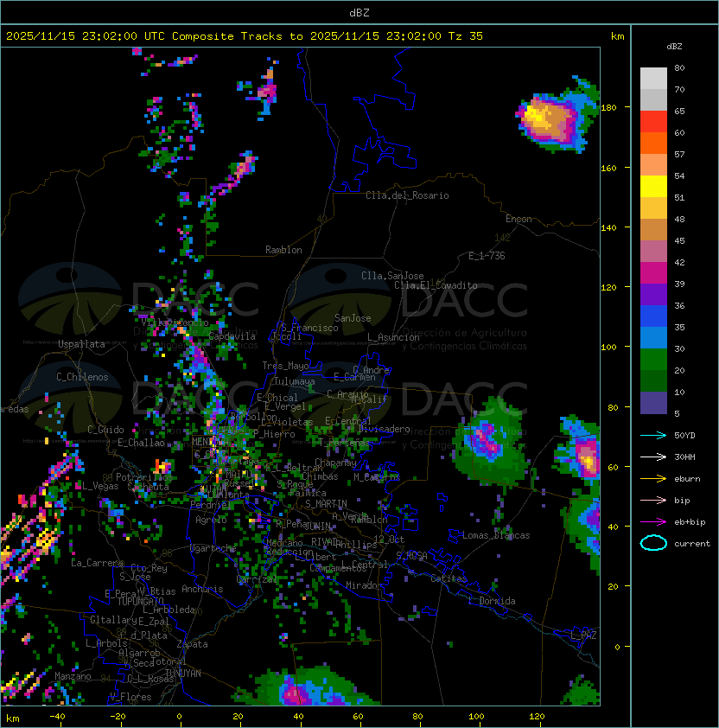Screen dimensions: 719x728
Task: Click the Ugarteche map label
Action: pos(213,548)
